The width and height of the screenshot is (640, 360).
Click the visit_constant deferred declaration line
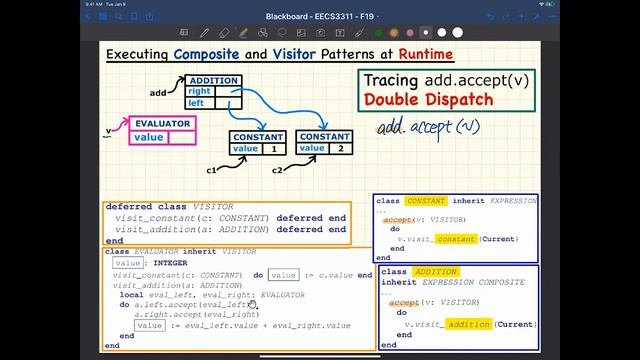pyautogui.click(x=230, y=218)
